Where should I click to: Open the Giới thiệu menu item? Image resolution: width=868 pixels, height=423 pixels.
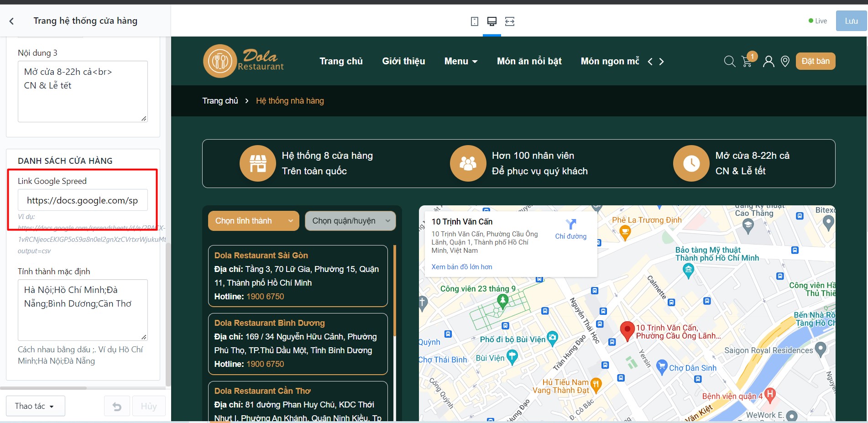(x=403, y=61)
